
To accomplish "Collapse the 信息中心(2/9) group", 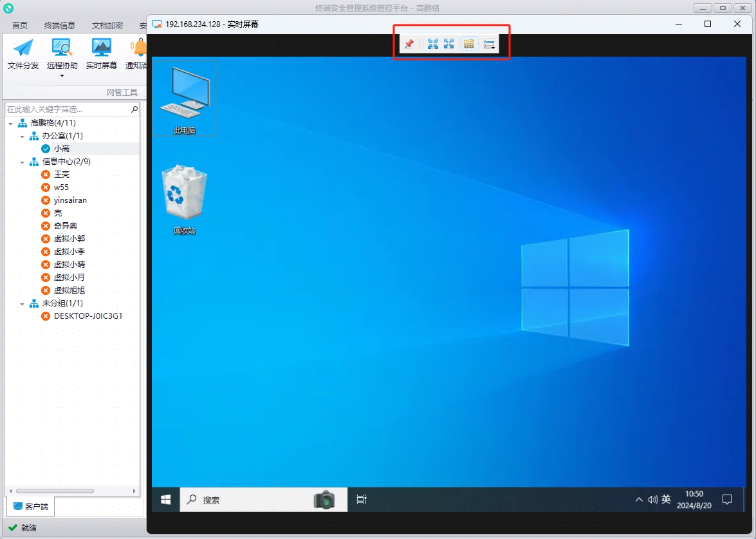I will [22, 162].
